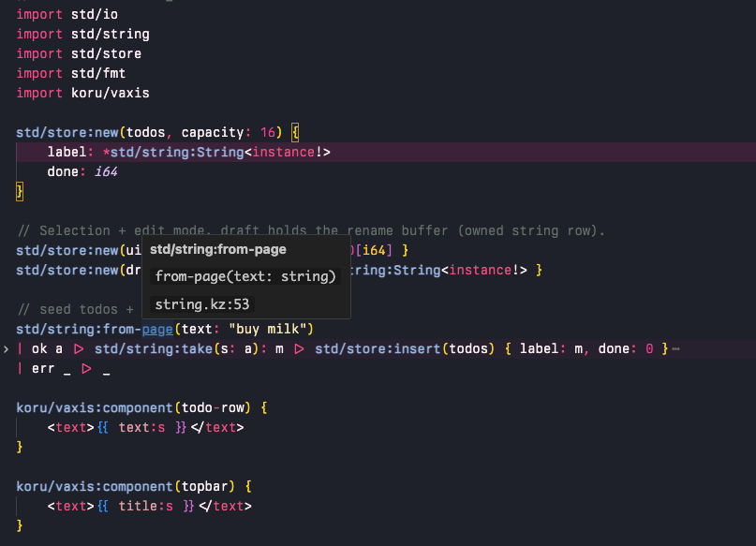Screen dimensions: 756x546
Task: Click 'std/store:new(dr' line start
Action: [x=79, y=271]
